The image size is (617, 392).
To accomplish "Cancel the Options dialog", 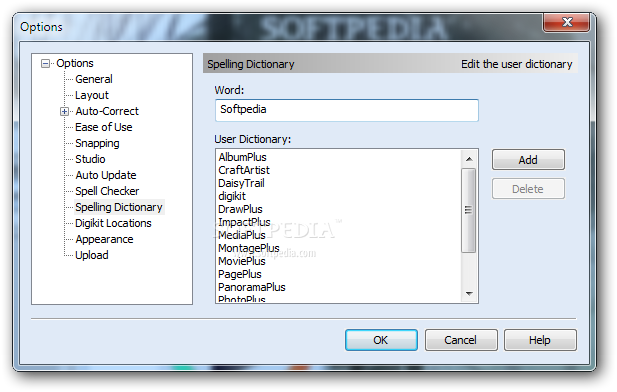I will 461,340.
